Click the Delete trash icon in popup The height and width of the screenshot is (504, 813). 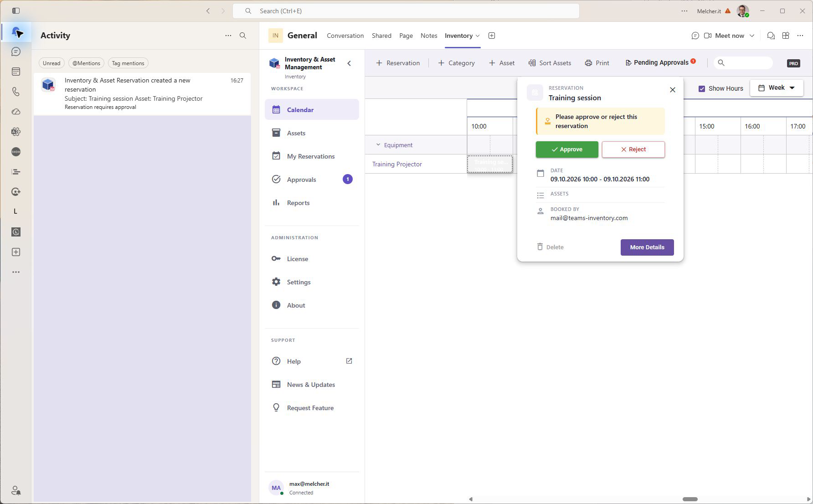[540, 247]
